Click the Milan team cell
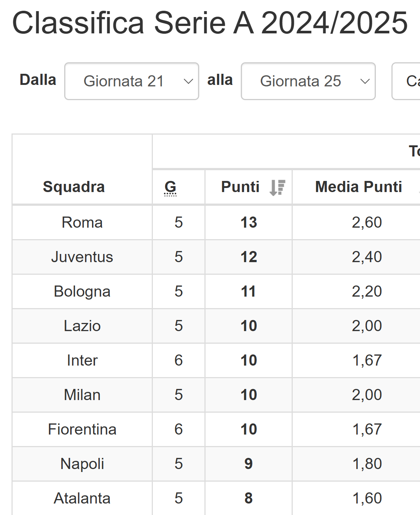The height and width of the screenshot is (515, 420). (x=82, y=395)
